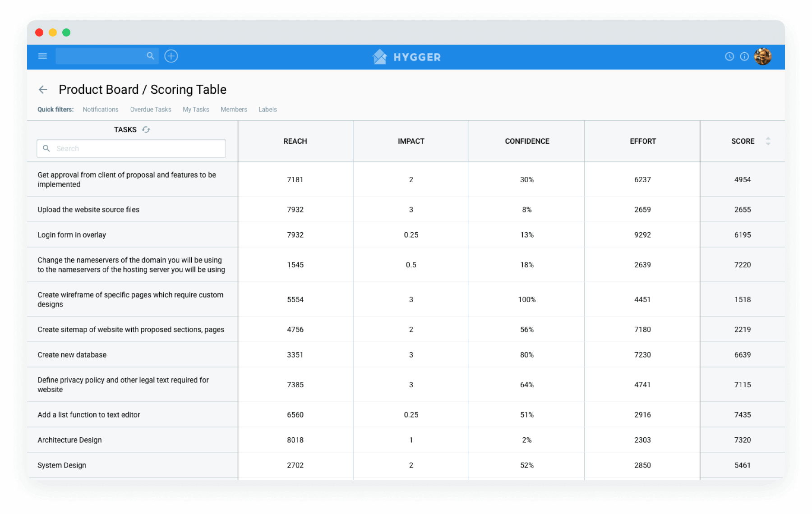Toggle the Overdue Tasks quick filter
The width and height of the screenshot is (812, 514).
coord(151,110)
